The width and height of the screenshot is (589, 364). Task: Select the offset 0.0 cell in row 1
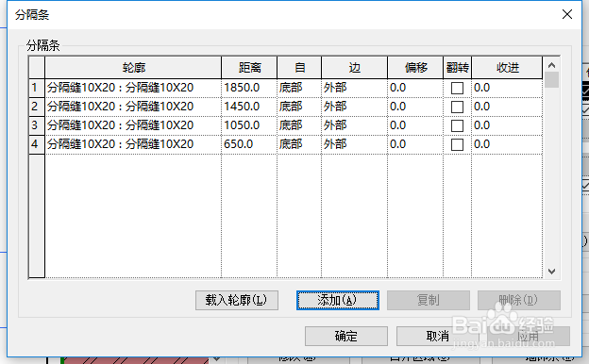click(415, 88)
